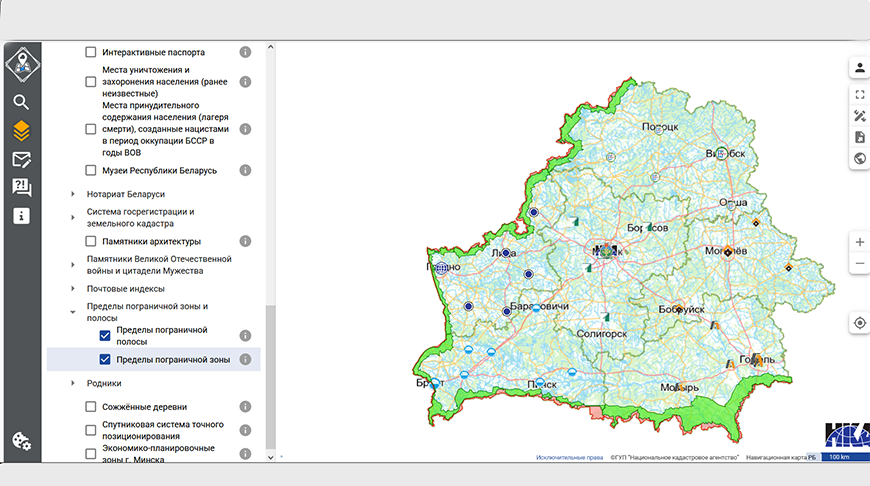
Task: Show info for Места уничтожения layer
Action: coord(245,82)
